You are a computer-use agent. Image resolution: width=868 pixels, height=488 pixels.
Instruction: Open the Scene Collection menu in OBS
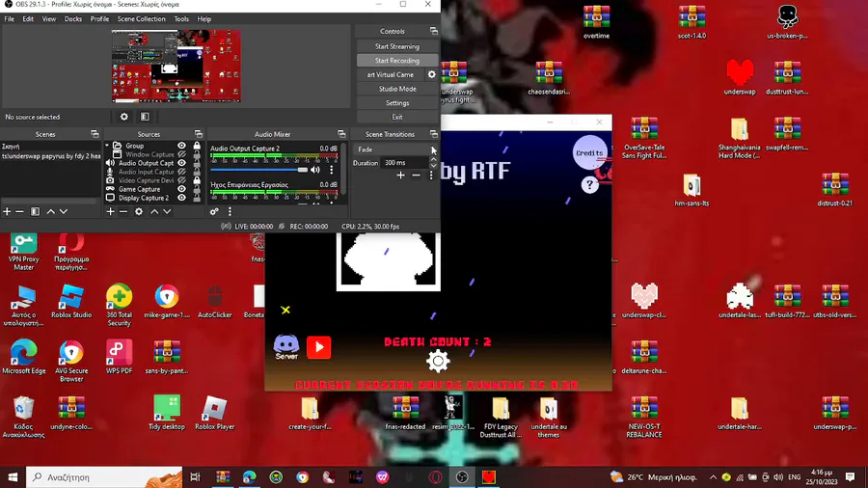point(141,19)
